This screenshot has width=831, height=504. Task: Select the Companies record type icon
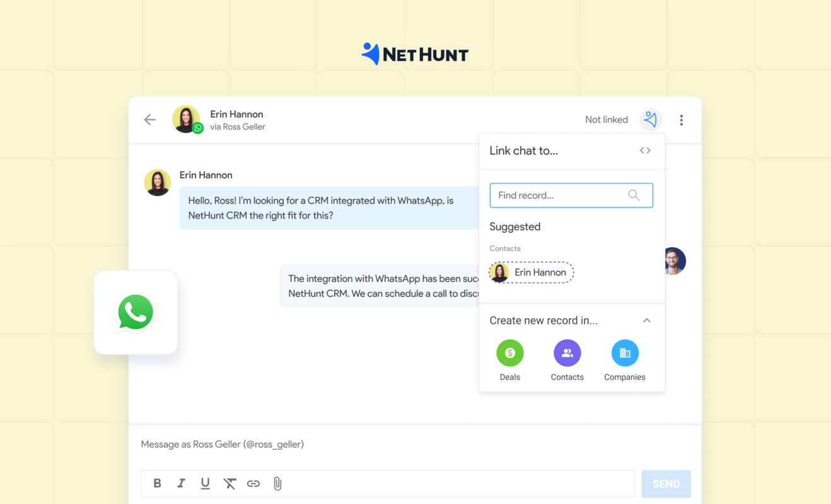coord(624,353)
